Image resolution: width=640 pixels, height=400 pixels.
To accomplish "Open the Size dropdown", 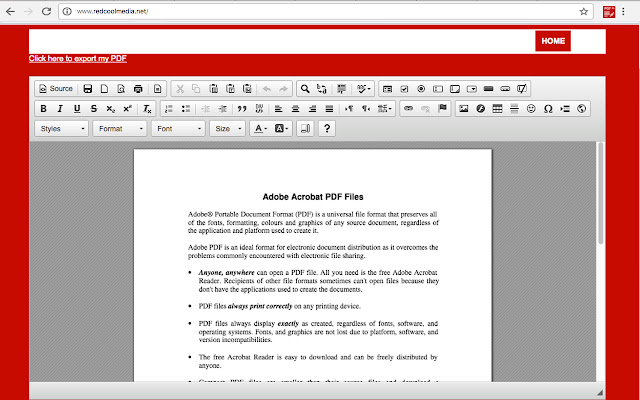I will (x=227, y=129).
